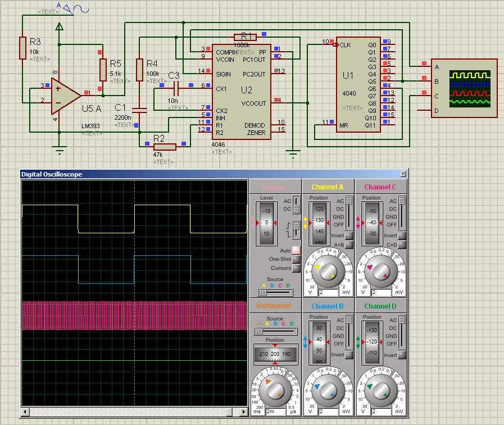Select the 4046 PLL chip U2
This screenshot has width=504, height=425.
(x=241, y=92)
